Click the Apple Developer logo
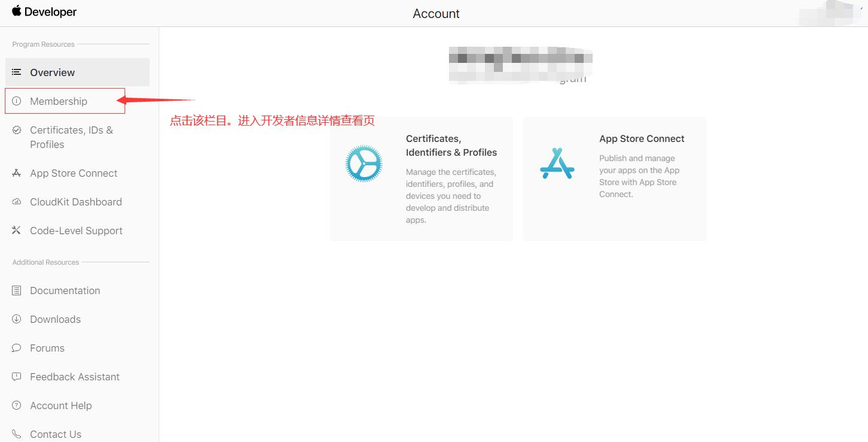Screen dimensions: 868x442 click(x=44, y=11)
